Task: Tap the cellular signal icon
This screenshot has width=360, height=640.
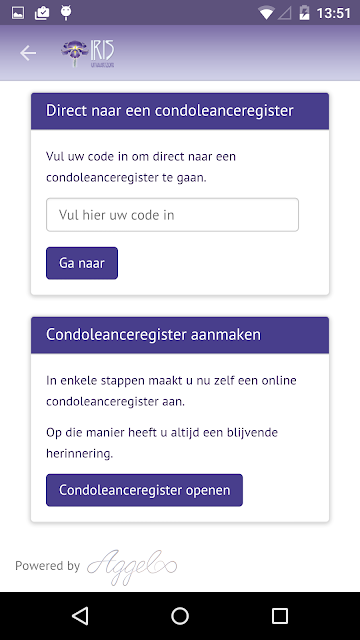Action: click(x=285, y=13)
